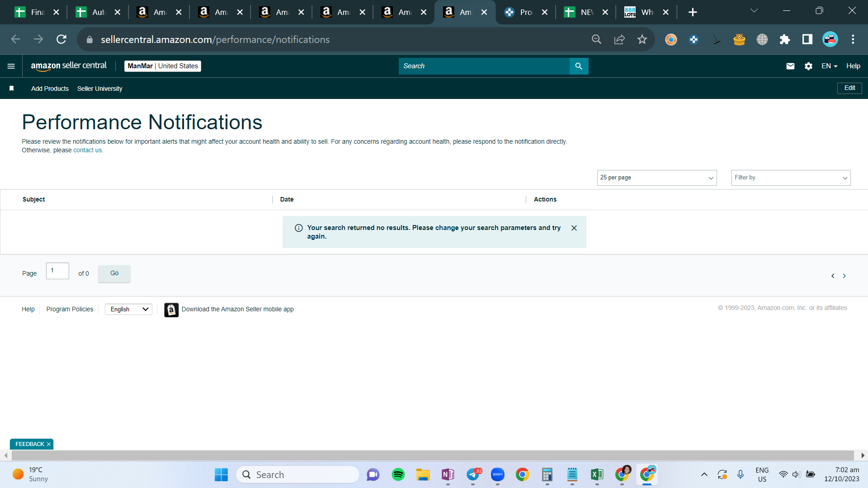Image resolution: width=868 pixels, height=488 pixels.
Task: Open the EN language dropdown
Action: [829, 66]
